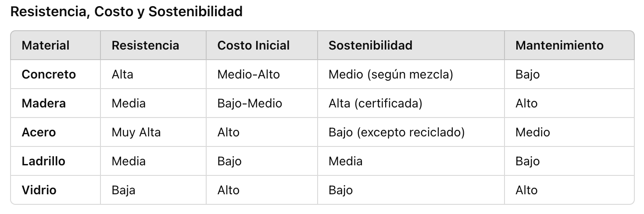Click the Sostenibilidad column header
The image size is (644, 214).
click(370, 45)
